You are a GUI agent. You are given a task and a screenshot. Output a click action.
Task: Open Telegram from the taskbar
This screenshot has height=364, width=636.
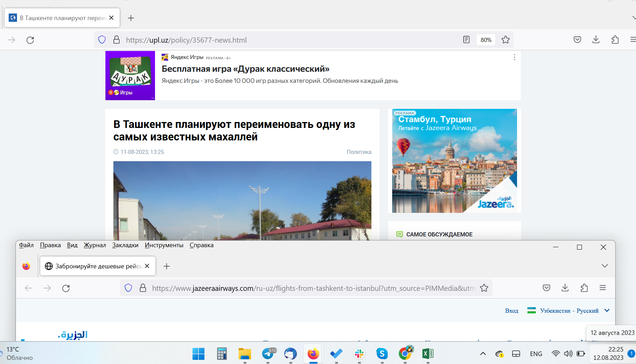(268, 354)
